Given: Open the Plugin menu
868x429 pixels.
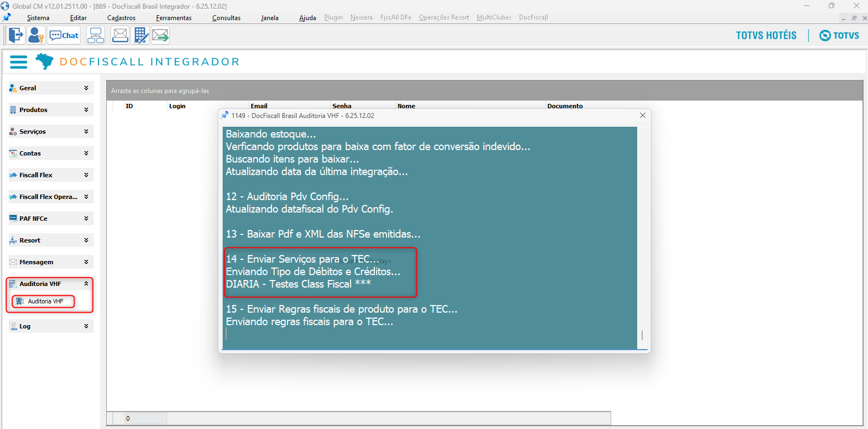Looking at the screenshot, I should tap(334, 17).
